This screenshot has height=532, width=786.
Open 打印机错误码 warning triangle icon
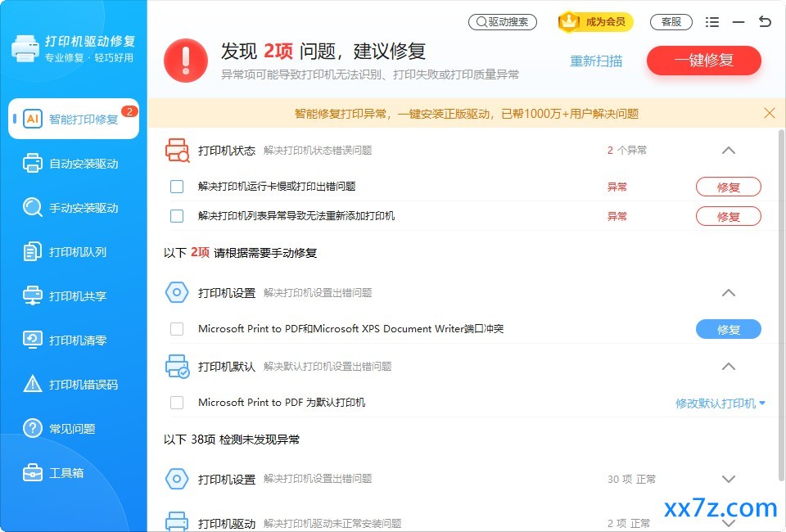click(x=33, y=384)
